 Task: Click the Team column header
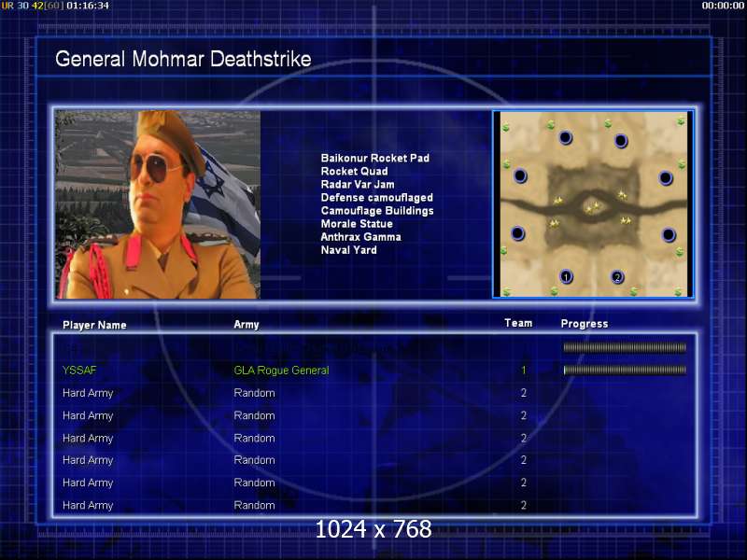[x=518, y=323]
